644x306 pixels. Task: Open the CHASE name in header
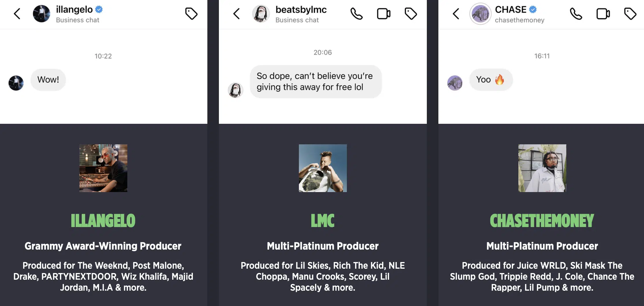point(511,10)
